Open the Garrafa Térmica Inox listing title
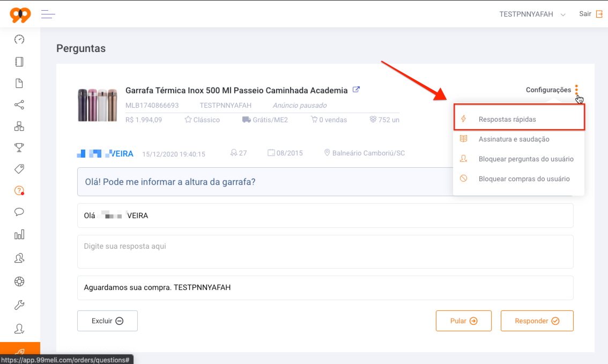This screenshot has width=608, height=364. (x=236, y=90)
